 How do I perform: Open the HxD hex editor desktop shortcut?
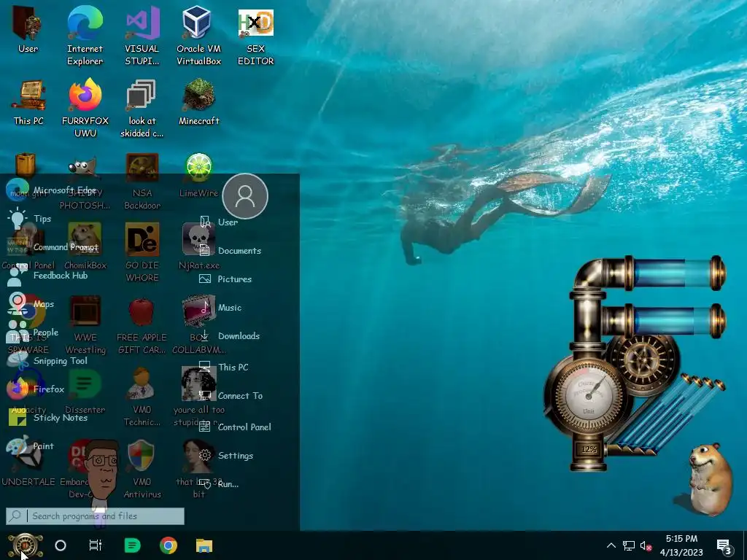coord(255,36)
